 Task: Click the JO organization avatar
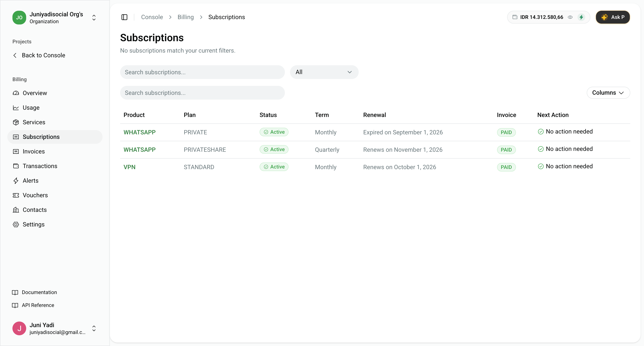[19, 18]
